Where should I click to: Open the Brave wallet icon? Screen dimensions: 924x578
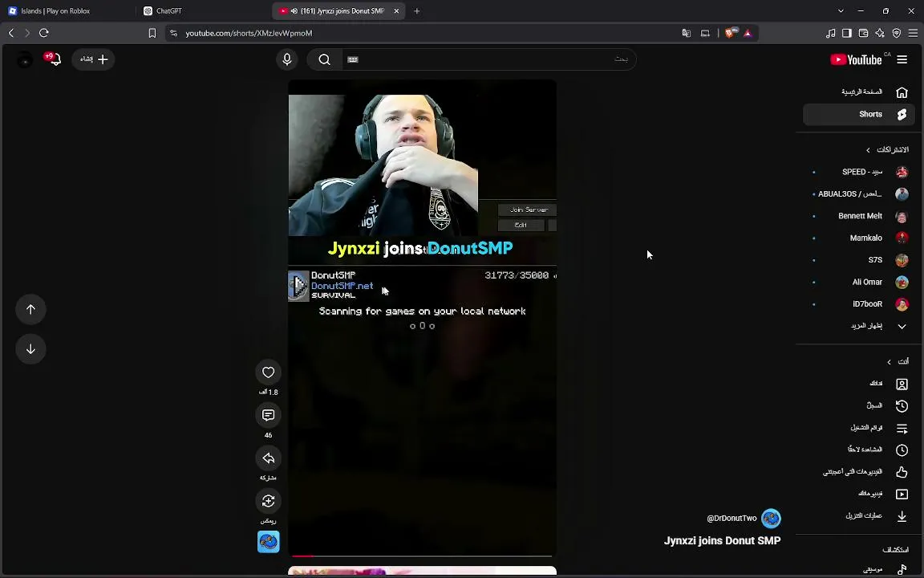coord(863,33)
